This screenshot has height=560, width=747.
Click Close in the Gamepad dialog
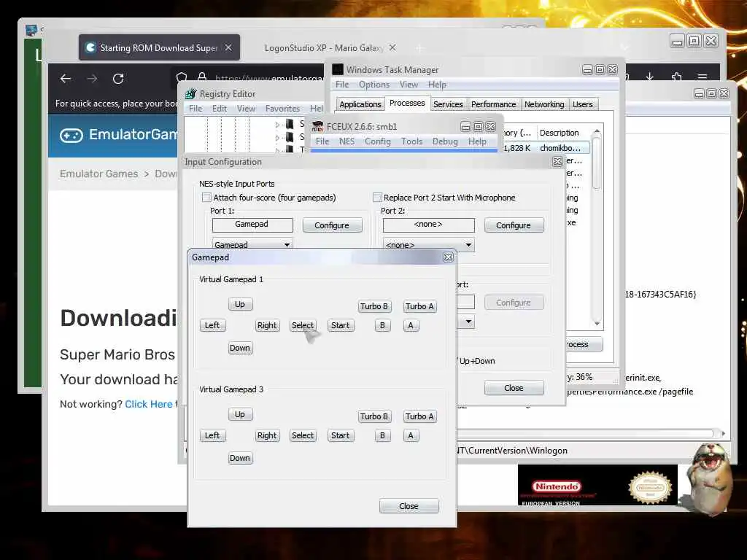pyautogui.click(x=409, y=506)
